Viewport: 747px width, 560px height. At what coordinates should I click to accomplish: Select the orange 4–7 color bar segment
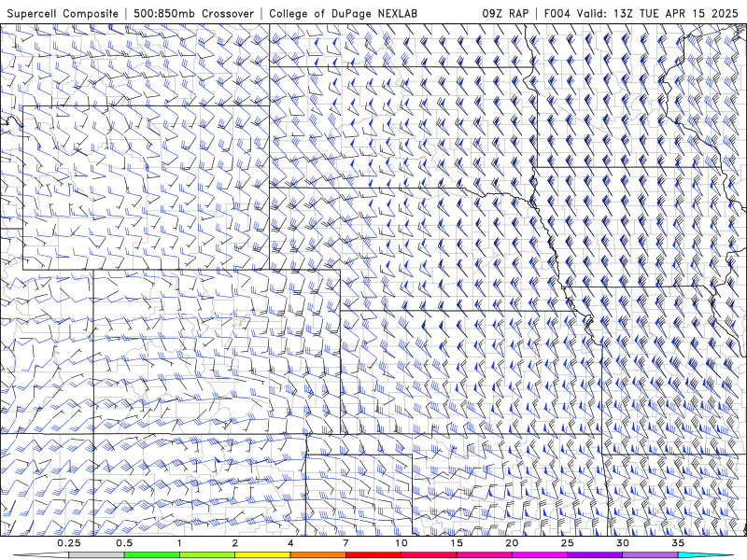click(317, 555)
